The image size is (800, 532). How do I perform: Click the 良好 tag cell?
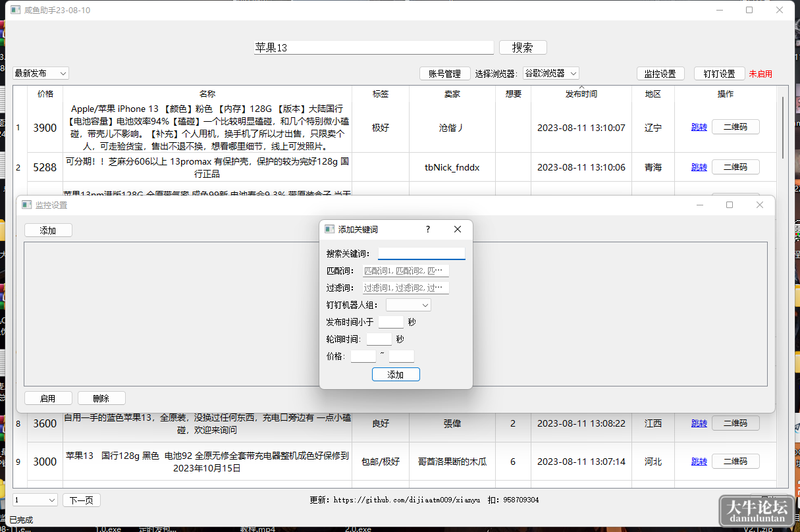pyautogui.click(x=381, y=423)
